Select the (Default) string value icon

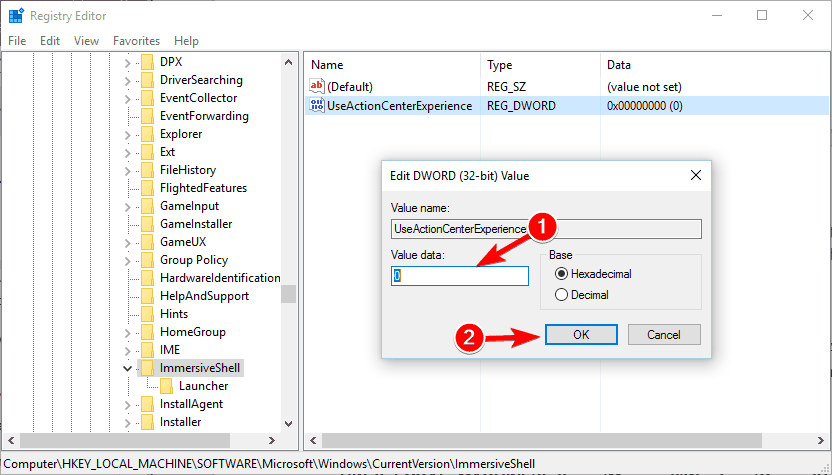(x=316, y=86)
